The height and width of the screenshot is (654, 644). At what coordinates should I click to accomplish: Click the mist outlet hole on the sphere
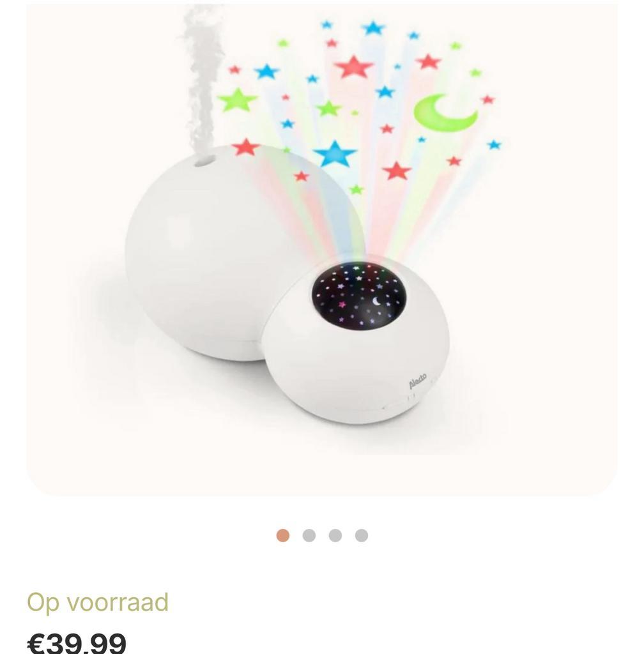click(x=204, y=161)
